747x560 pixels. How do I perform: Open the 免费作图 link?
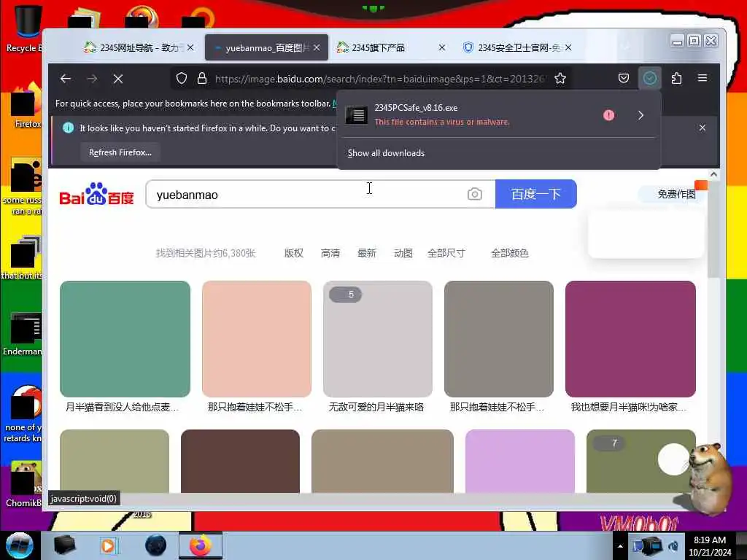pyautogui.click(x=676, y=194)
